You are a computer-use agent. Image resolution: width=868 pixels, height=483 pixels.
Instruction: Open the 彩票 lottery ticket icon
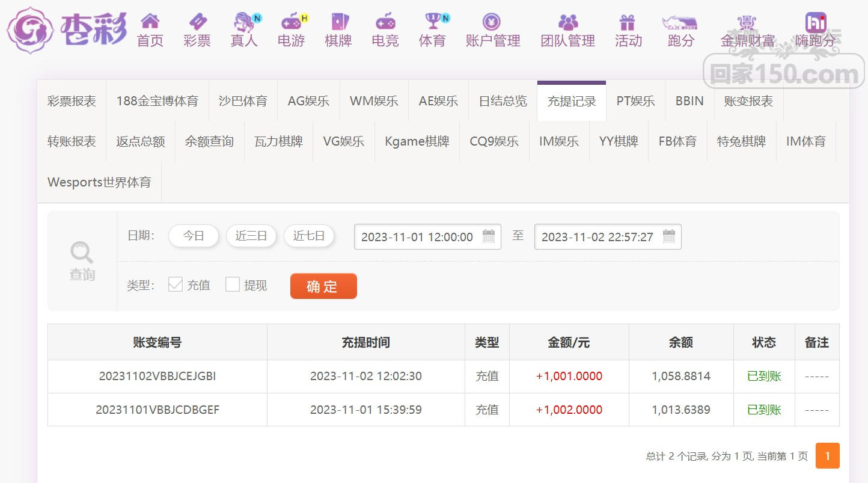pos(197,22)
